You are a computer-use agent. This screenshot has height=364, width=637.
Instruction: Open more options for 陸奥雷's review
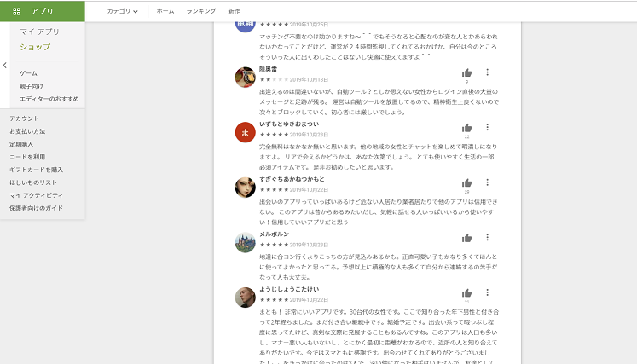[x=487, y=72]
